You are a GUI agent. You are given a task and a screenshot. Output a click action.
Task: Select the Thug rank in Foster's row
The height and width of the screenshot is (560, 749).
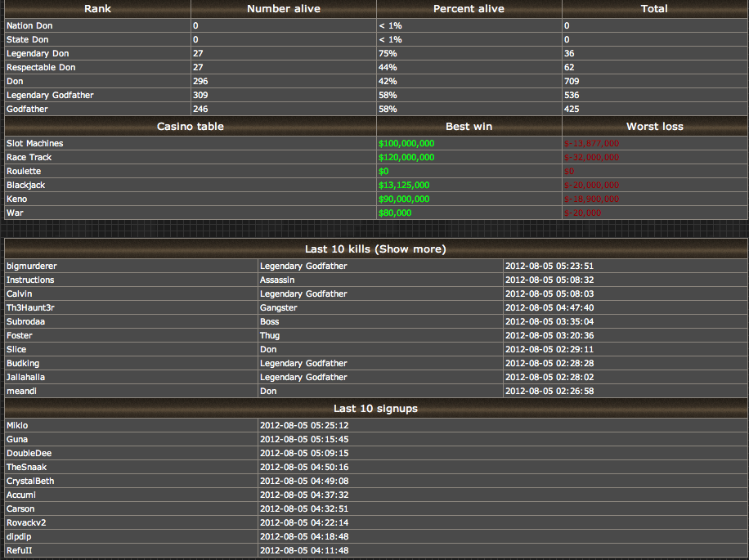[x=270, y=335]
